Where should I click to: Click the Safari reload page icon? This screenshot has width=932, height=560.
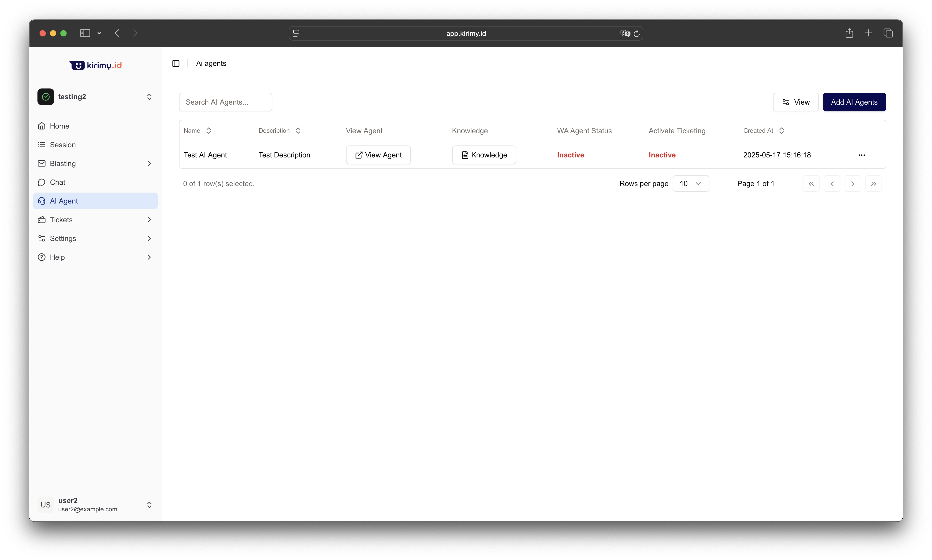coord(636,34)
